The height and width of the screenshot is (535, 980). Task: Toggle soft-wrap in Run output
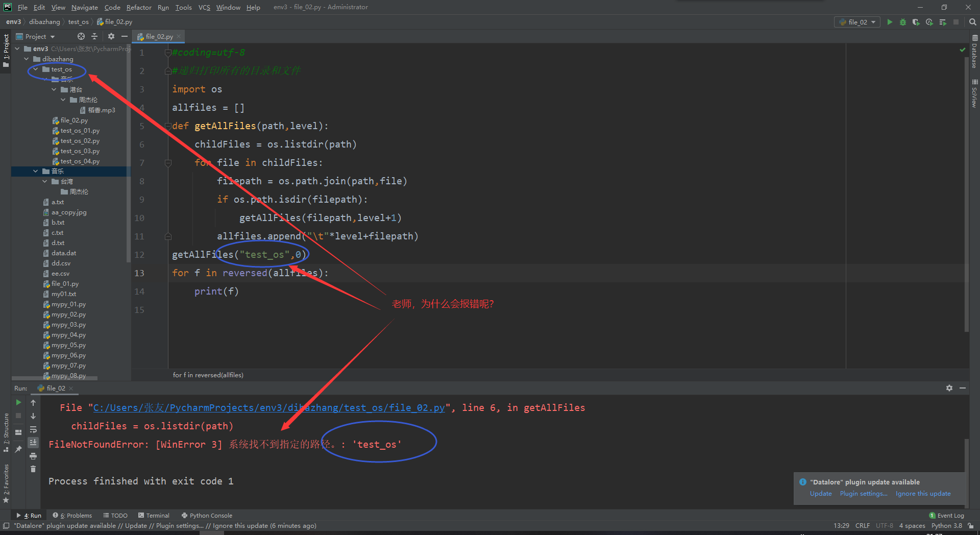(33, 429)
